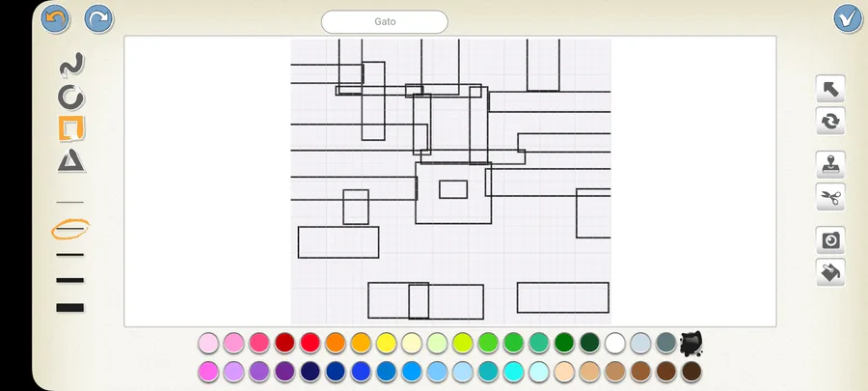Select the ellipse shape tool
Image resolution: width=868 pixels, height=391 pixels.
coord(70,97)
